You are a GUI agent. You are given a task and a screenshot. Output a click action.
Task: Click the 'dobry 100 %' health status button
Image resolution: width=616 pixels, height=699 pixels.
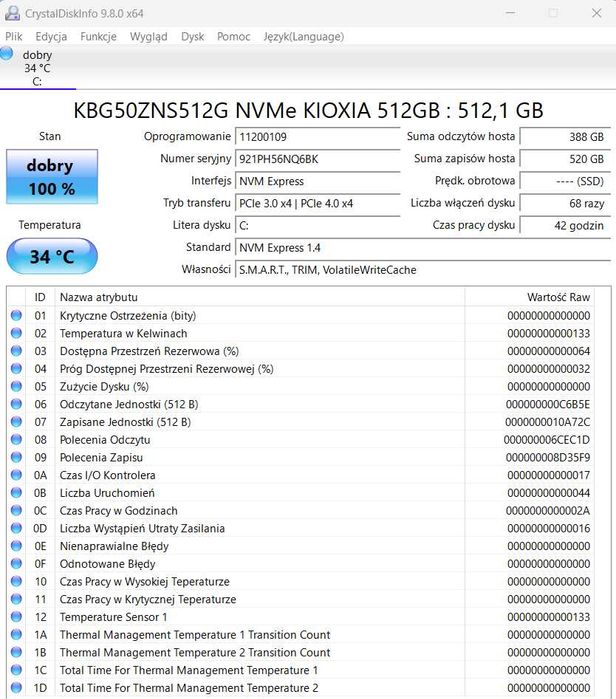point(52,177)
